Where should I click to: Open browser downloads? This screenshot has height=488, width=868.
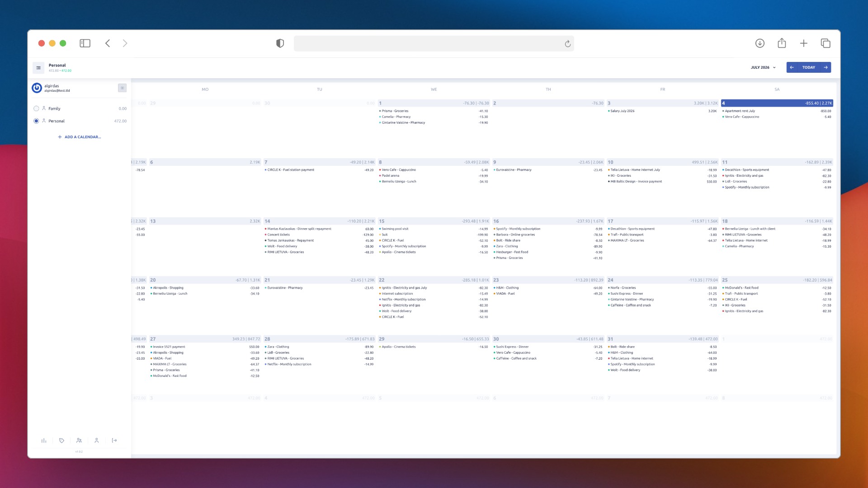(760, 43)
